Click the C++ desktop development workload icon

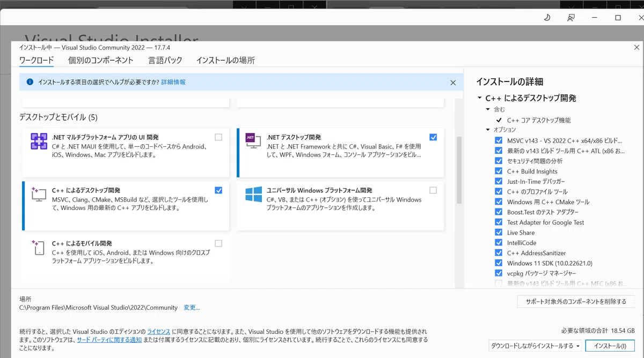tap(39, 195)
